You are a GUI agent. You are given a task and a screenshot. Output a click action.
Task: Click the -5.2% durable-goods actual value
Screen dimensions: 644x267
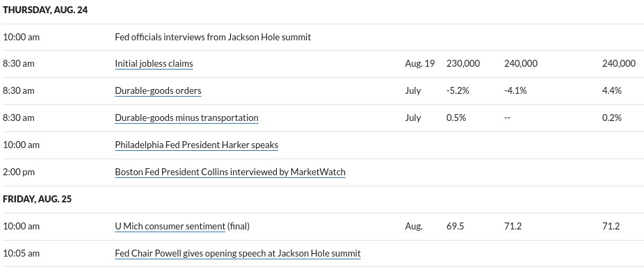[458, 90]
